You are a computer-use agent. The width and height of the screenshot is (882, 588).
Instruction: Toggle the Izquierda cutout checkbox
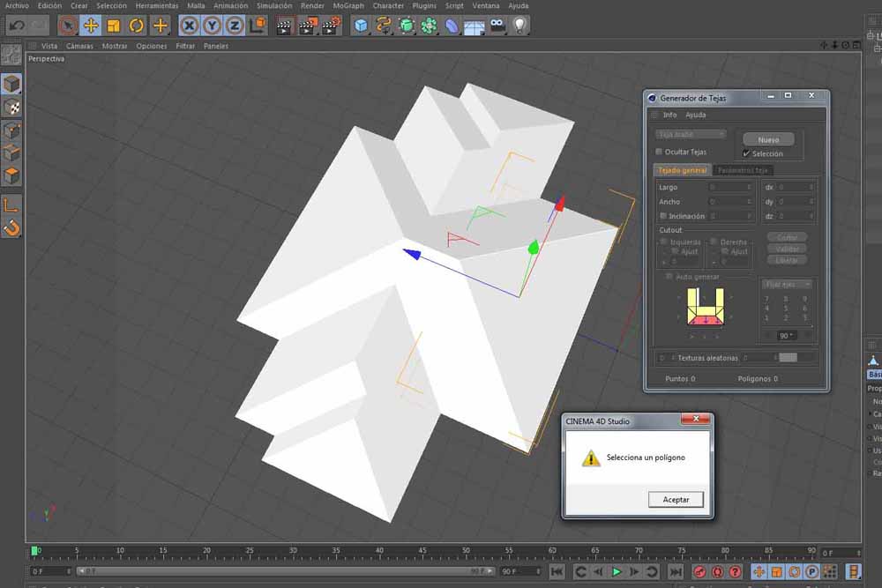664,242
